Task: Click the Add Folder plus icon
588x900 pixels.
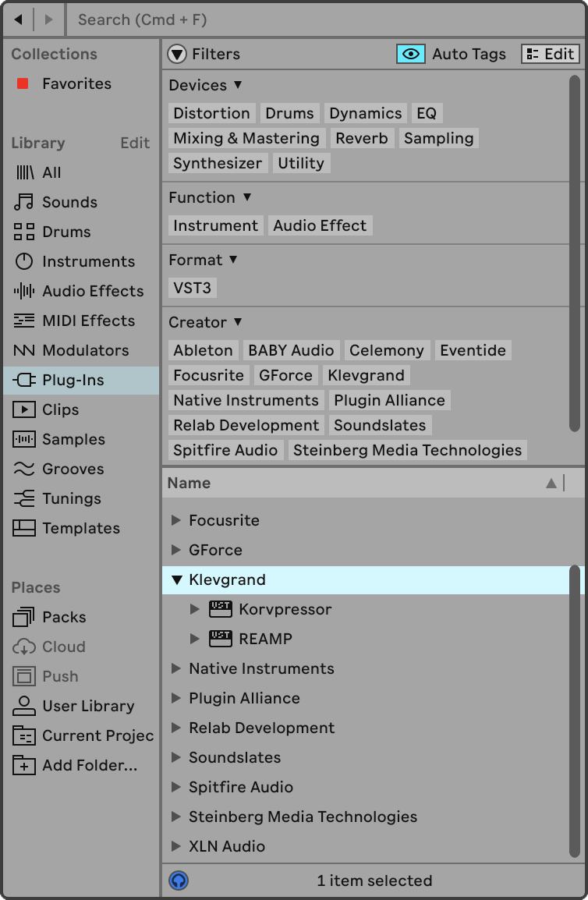Action: tap(24, 766)
